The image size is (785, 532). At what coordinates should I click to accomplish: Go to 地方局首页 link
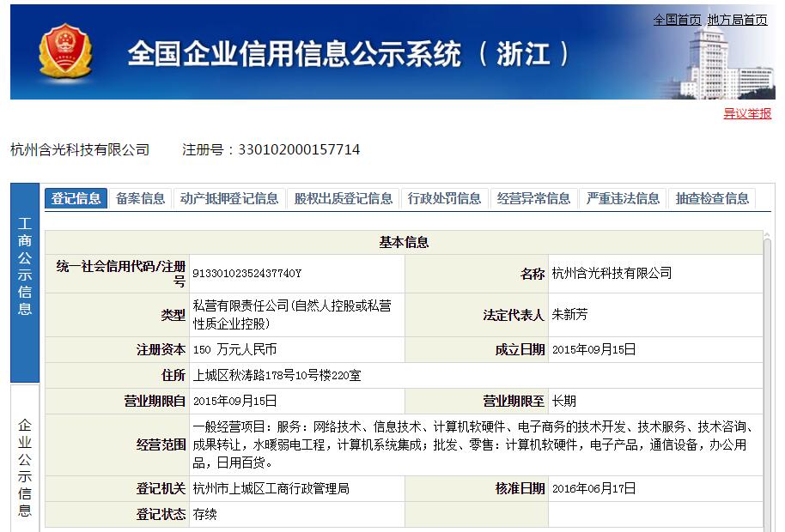tap(737, 20)
